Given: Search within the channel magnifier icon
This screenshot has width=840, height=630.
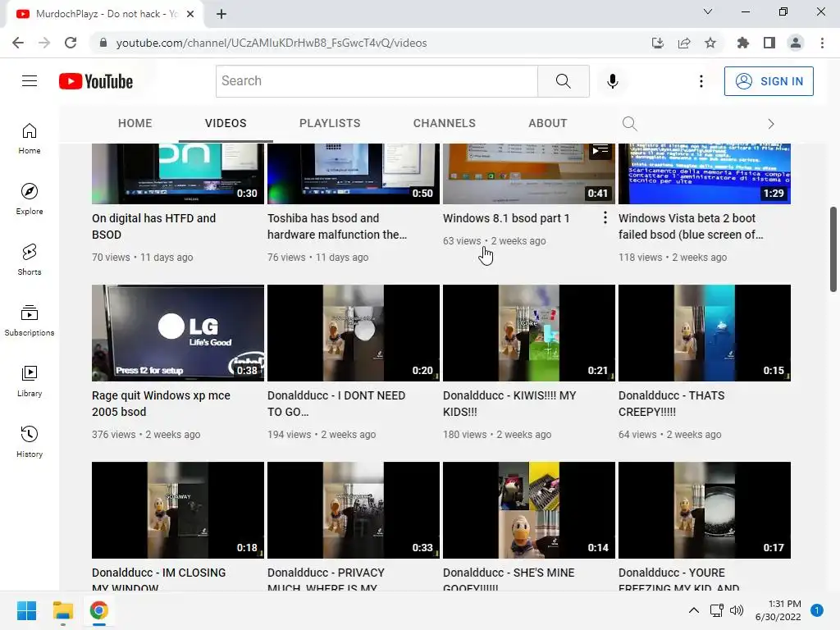Looking at the screenshot, I should 629,124.
